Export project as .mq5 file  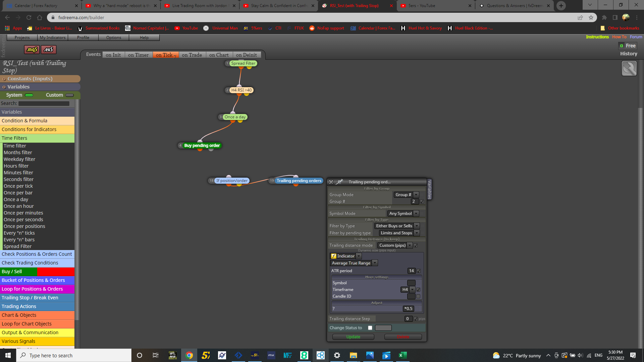(32, 50)
